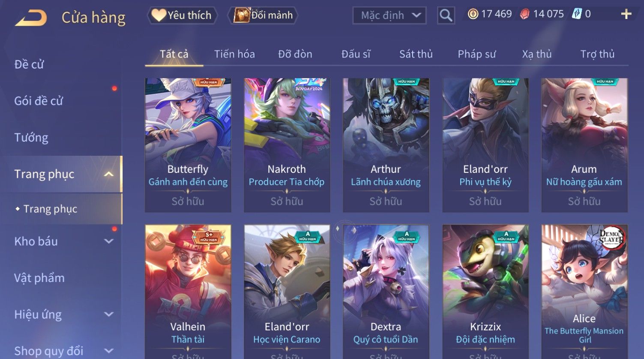
Task: Expand the Kho báu sidebar menu
Action: [109, 241]
